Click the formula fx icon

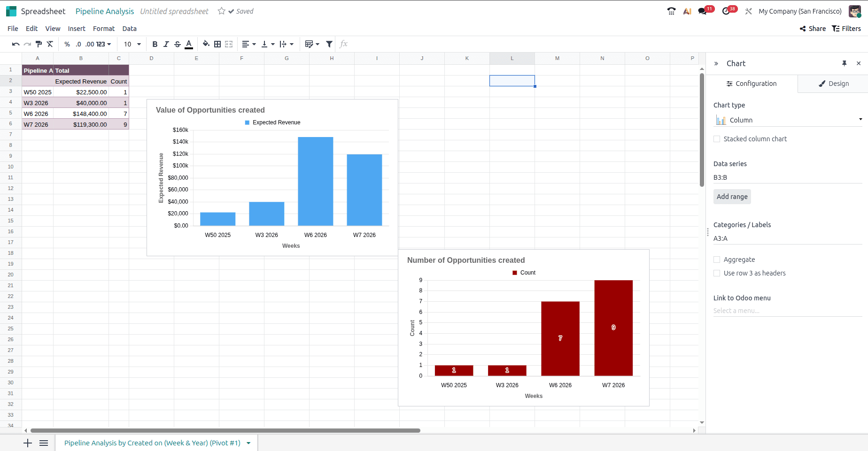(x=344, y=44)
